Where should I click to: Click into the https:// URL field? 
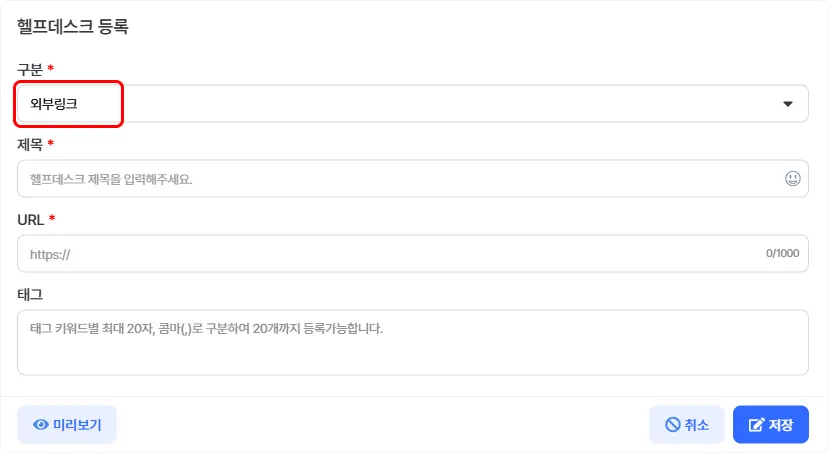click(412, 254)
